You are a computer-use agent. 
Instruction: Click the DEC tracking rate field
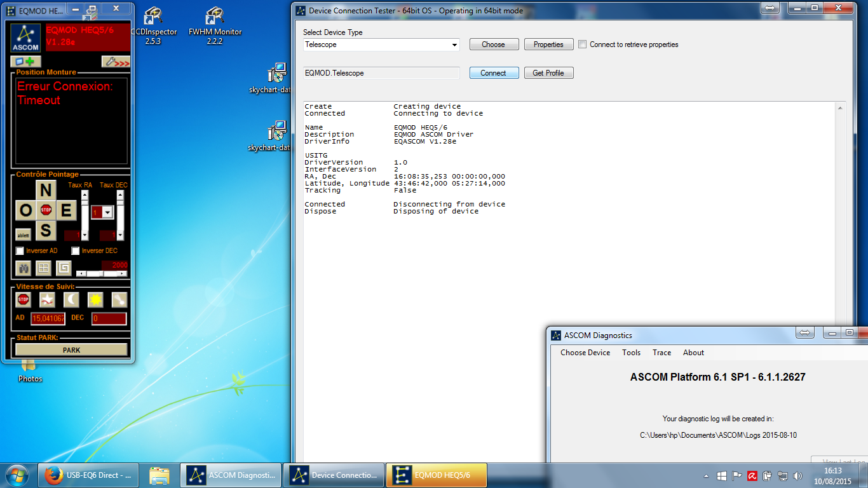tap(109, 318)
